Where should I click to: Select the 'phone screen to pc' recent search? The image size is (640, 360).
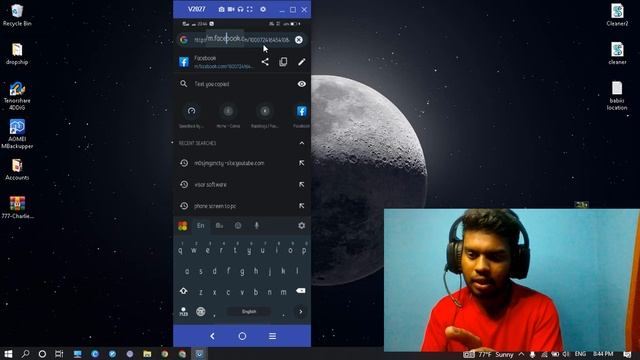pyautogui.click(x=215, y=206)
